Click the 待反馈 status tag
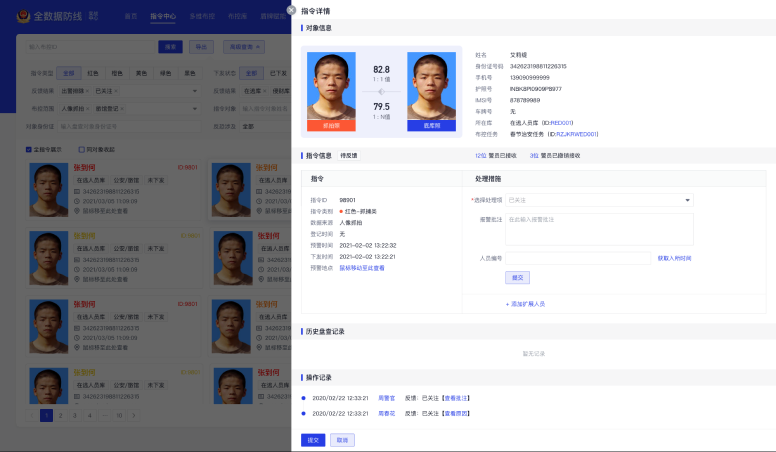Viewport: 776px width, 452px height. point(348,155)
